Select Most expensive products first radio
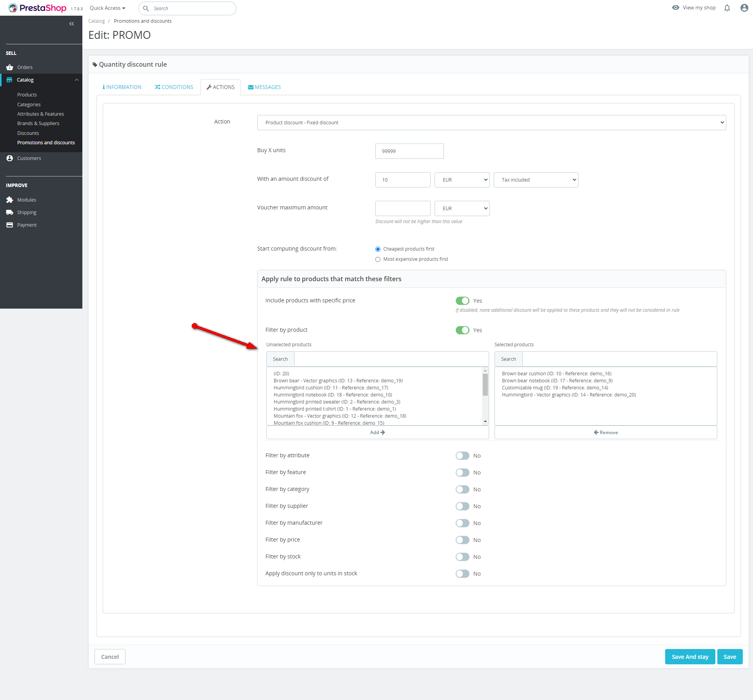The height and width of the screenshot is (700, 753). pos(378,260)
